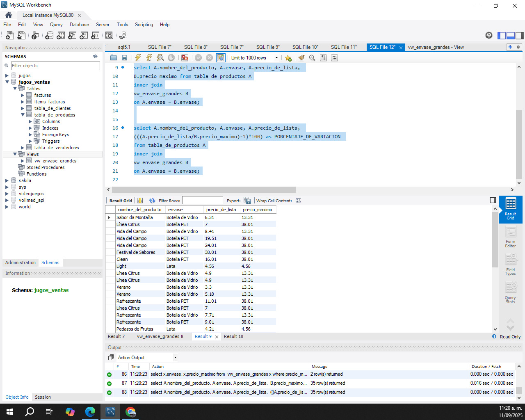This screenshot has width=525, height=420.
Task: Toggle the left sidebar panel visibility
Action: [x=502, y=36]
